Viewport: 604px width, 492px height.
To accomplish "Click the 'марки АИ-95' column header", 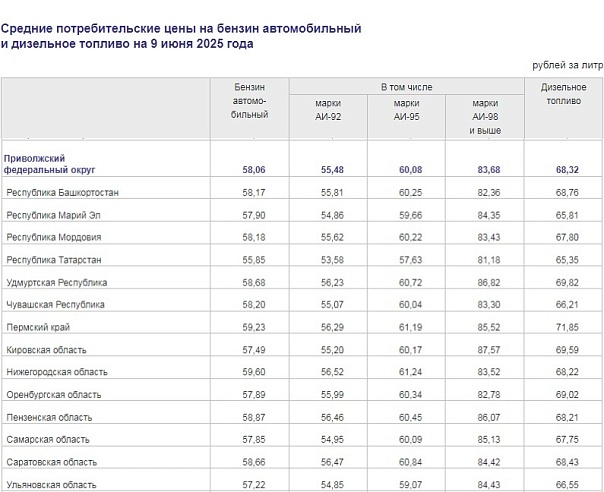I will [x=406, y=109].
